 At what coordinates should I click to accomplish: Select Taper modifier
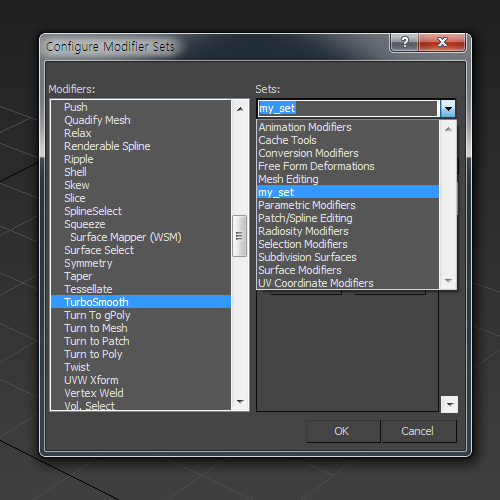pos(141,276)
